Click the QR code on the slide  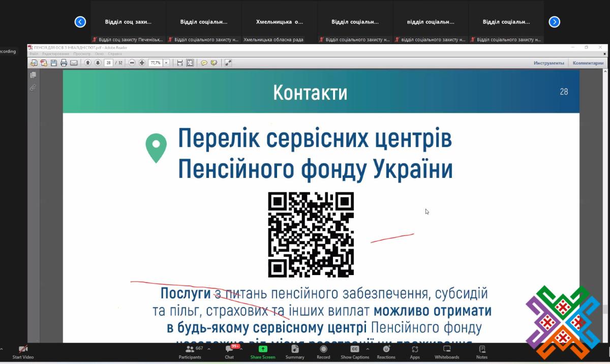tap(311, 234)
